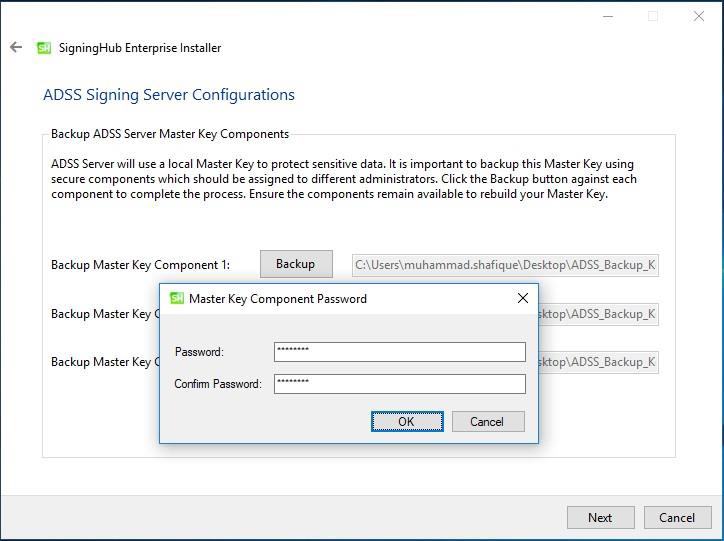Cancel the Master Key password dialog
The width and height of the screenshot is (724, 541).
click(488, 421)
